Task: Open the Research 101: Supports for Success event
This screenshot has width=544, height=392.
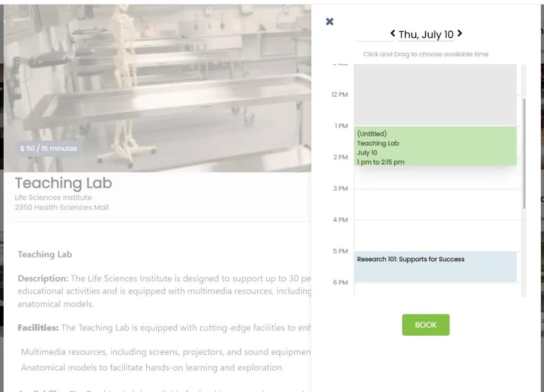Action: (x=435, y=266)
